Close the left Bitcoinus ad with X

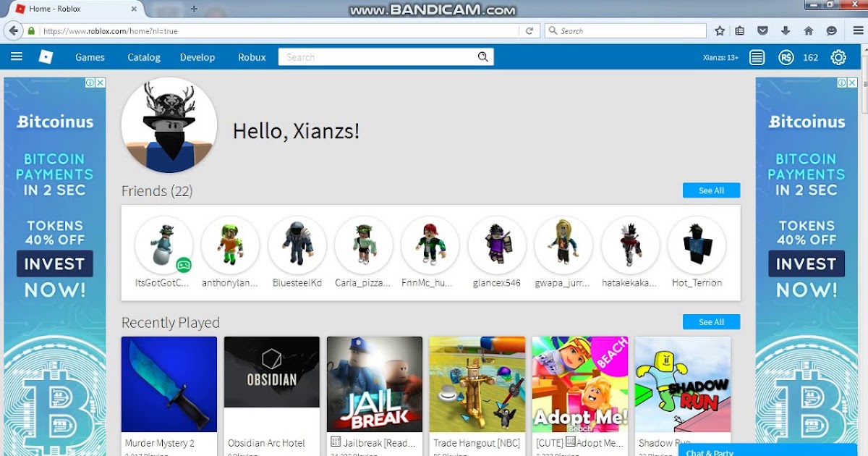pyautogui.click(x=101, y=83)
